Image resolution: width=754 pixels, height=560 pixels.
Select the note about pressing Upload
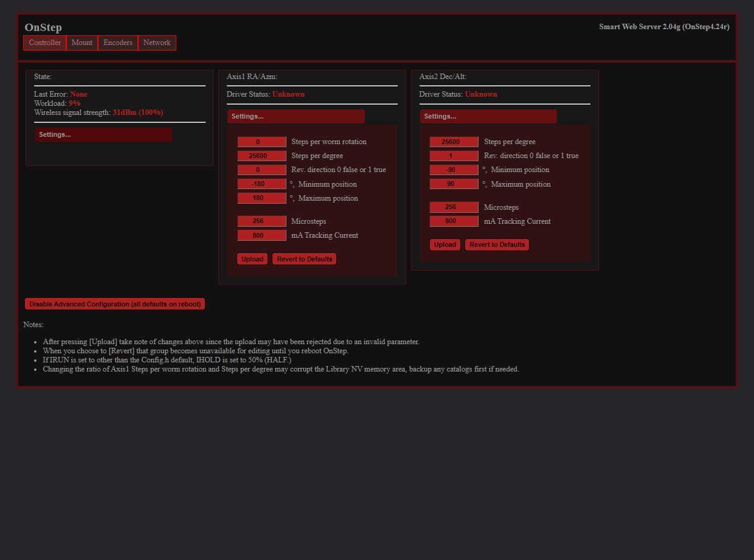[x=231, y=342]
